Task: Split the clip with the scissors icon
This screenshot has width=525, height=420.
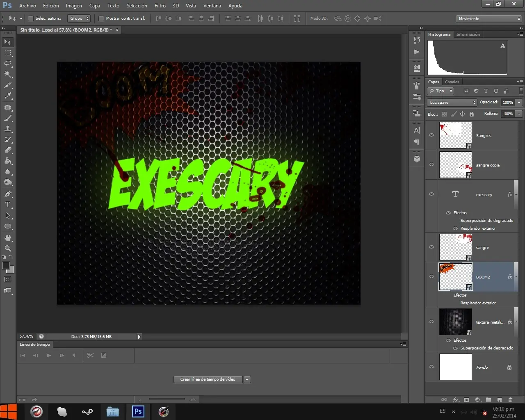Action: (91, 355)
